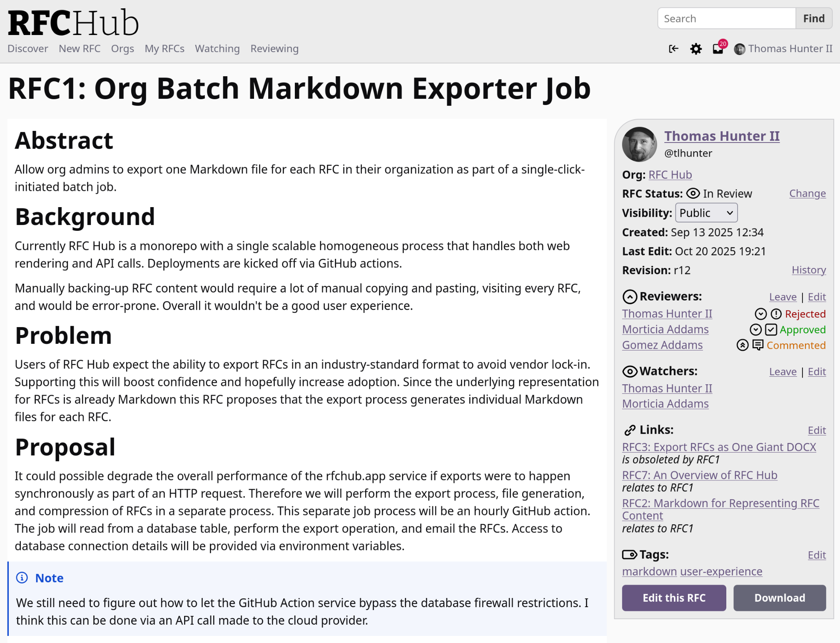Click the logout arrow icon in header
This screenshot has height=643, width=840.
(673, 49)
